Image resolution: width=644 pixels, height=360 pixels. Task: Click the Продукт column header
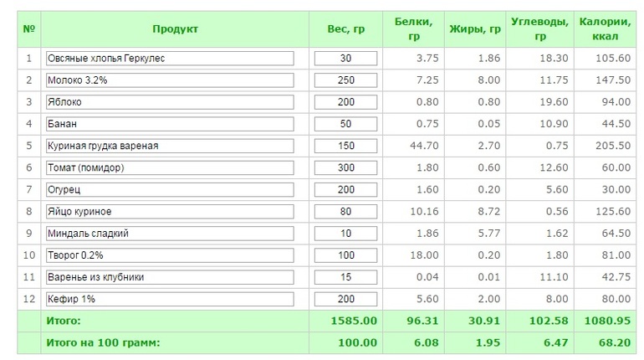coord(175,29)
